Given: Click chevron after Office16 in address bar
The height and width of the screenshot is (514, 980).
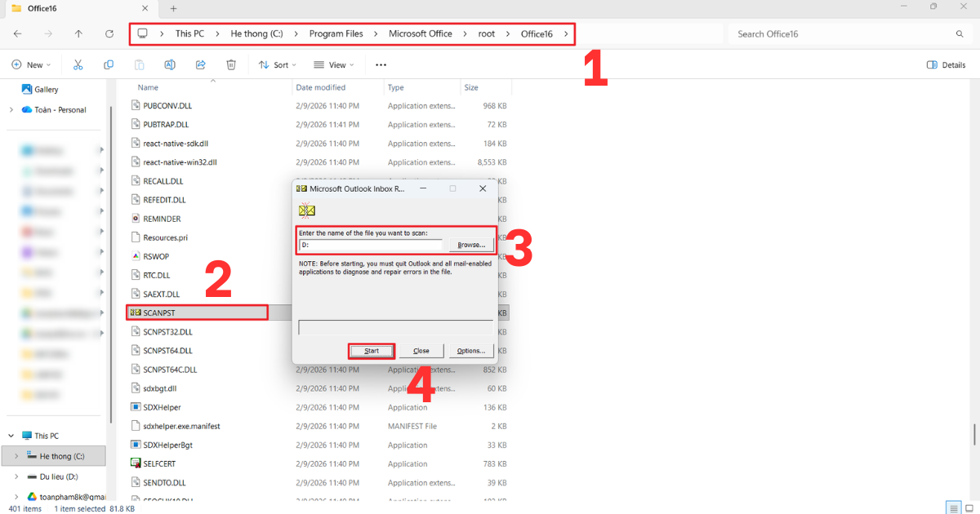Looking at the screenshot, I should tap(565, 34).
